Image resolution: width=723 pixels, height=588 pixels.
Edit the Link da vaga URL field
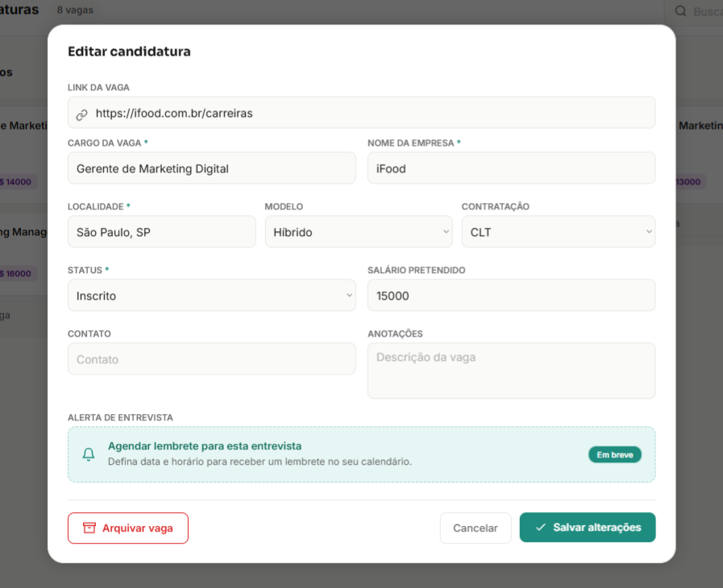pos(361,113)
